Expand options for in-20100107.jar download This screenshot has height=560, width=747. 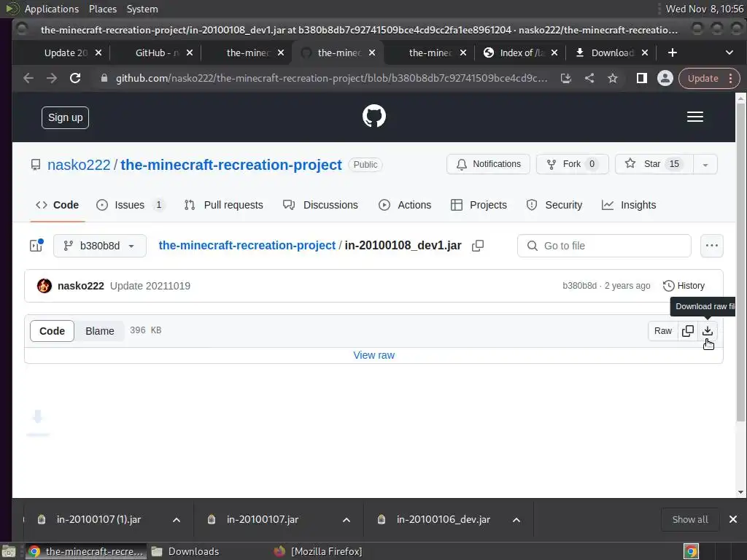click(x=347, y=519)
